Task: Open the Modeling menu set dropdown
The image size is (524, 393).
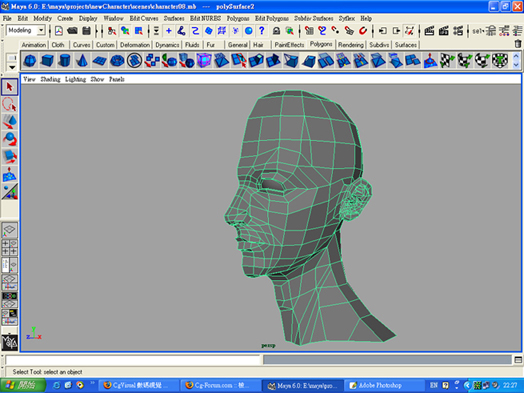Action: (41, 30)
